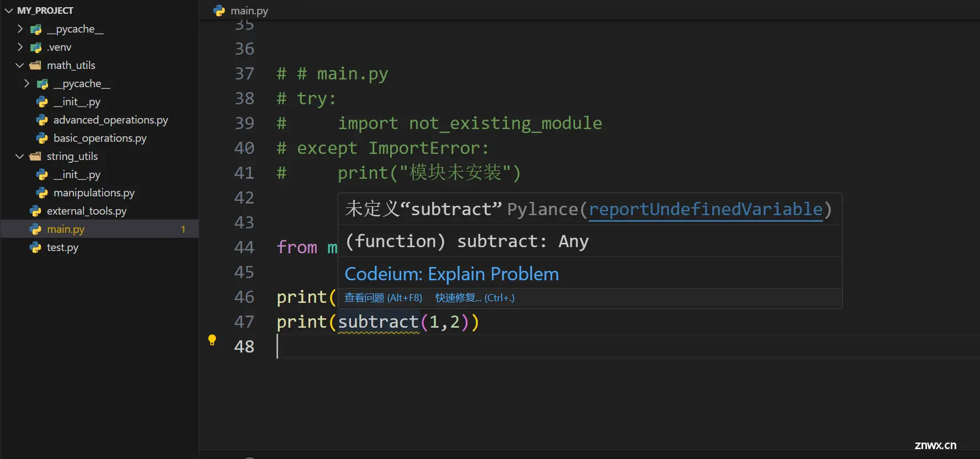Click the .venv folder icon
This screenshot has height=459, width=980.
point(36,47)
